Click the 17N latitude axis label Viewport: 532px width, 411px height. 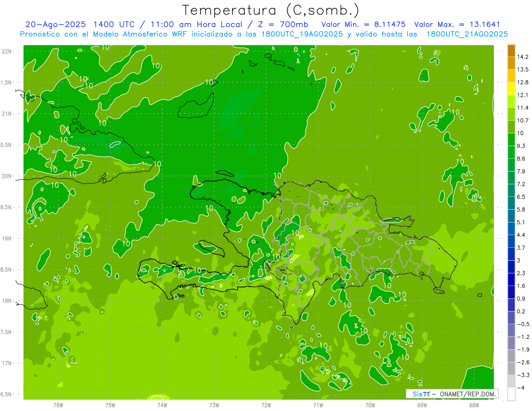(x=7, y=363)
